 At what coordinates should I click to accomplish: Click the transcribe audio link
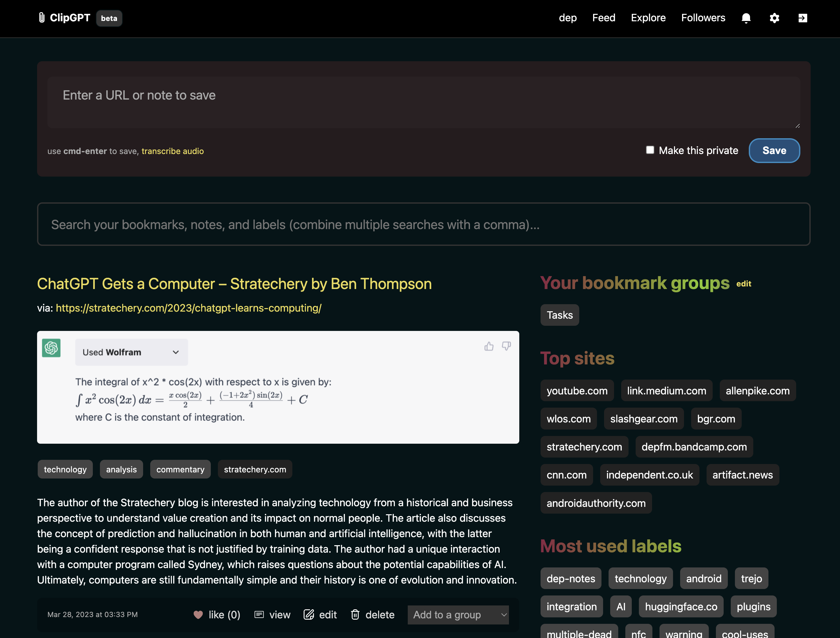click(172, 151)
